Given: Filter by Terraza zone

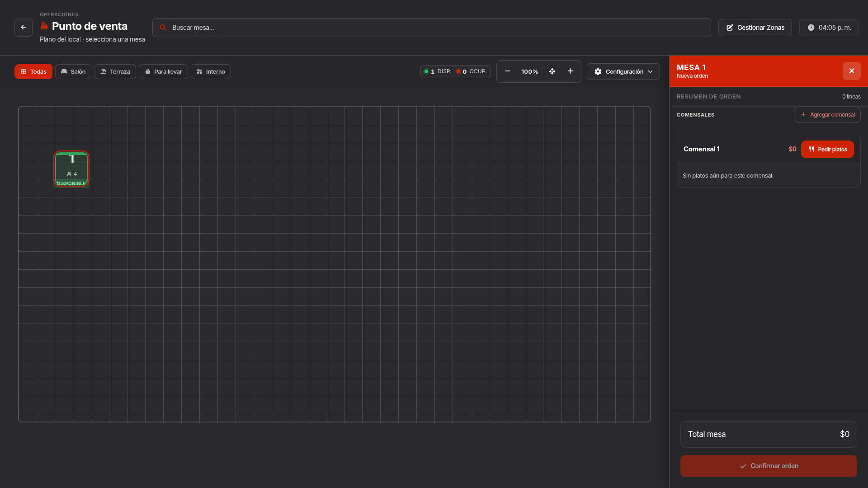Looking at the screenshot, I should click(x=115, y=72).
